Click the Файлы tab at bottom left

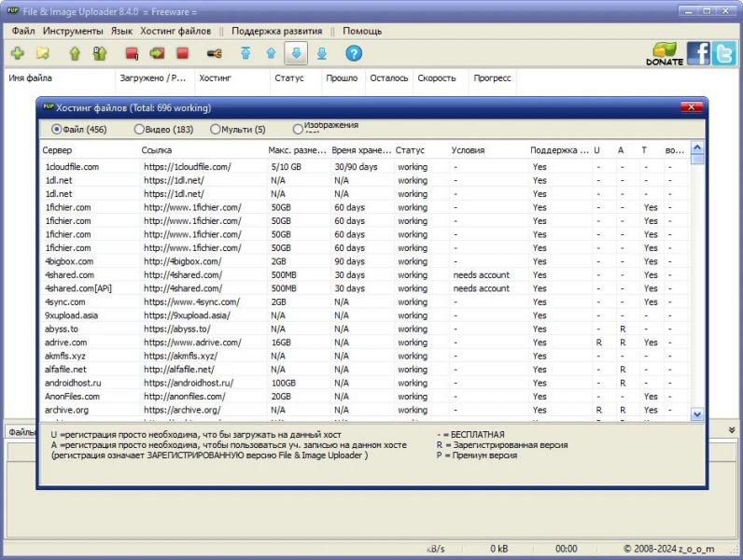pyautogui.click(x=21, y=432)
